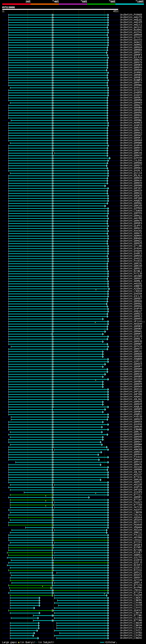Select hit label UniRef100_B7T431

coord(131,477)
